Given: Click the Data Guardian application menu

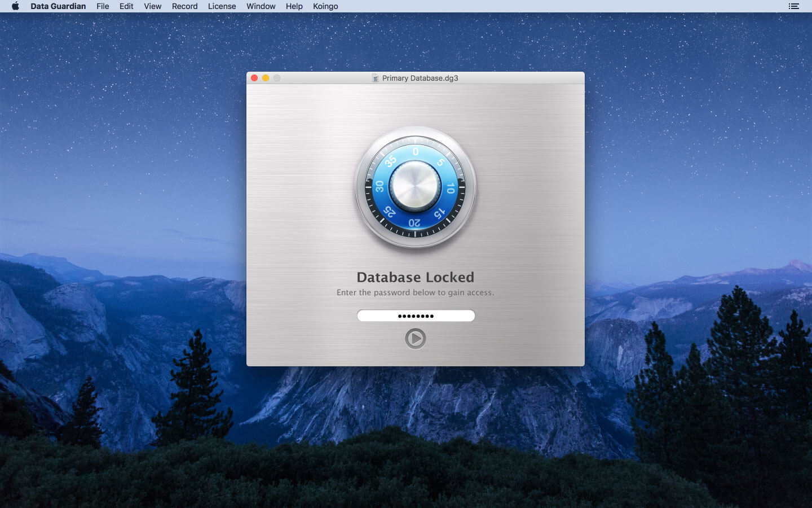Looking at the screenshot, I should 58,6.
